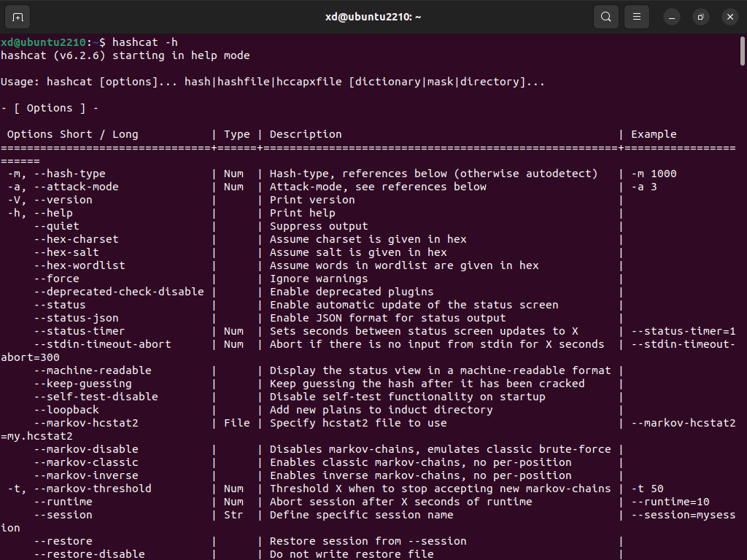Click 'Define specific session name' description

pos(362,515)
